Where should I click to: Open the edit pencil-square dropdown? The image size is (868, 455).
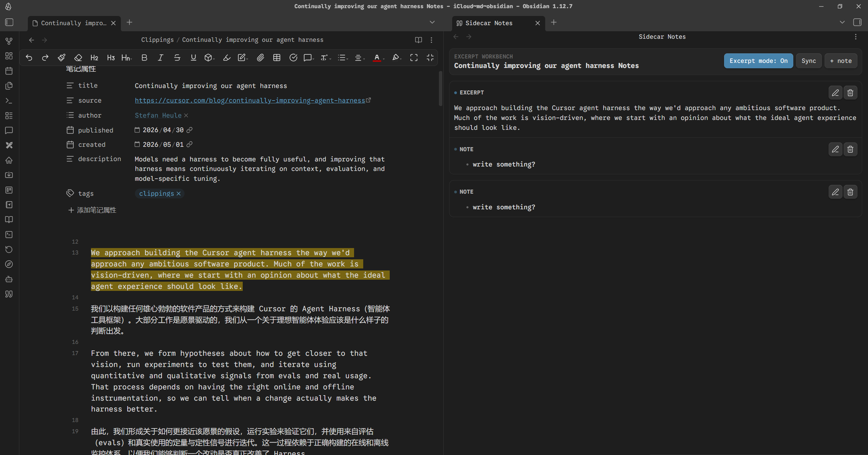point(243,58)
